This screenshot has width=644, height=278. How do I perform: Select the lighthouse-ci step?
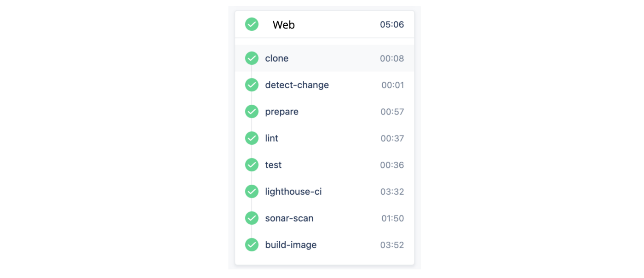[x=293, y=192]
